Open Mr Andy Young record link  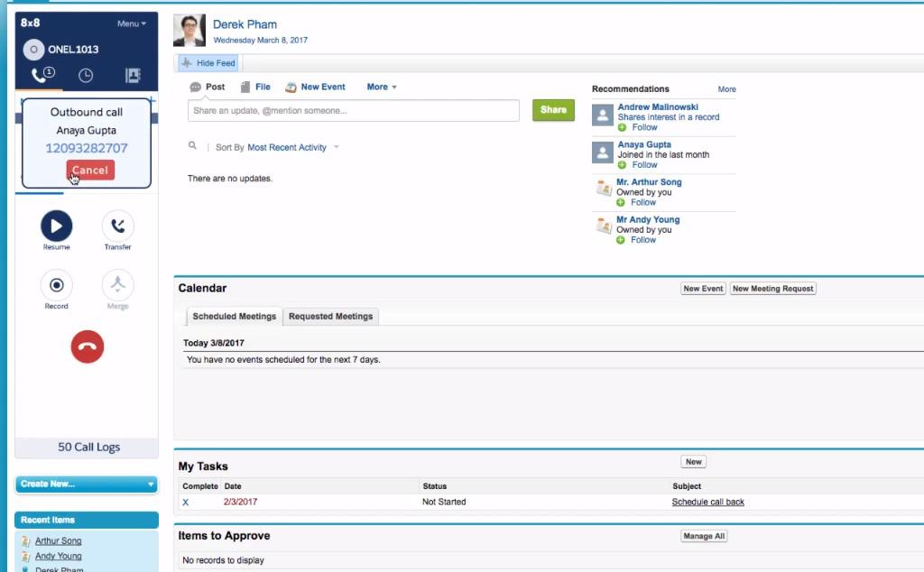(x=648, y=220)
